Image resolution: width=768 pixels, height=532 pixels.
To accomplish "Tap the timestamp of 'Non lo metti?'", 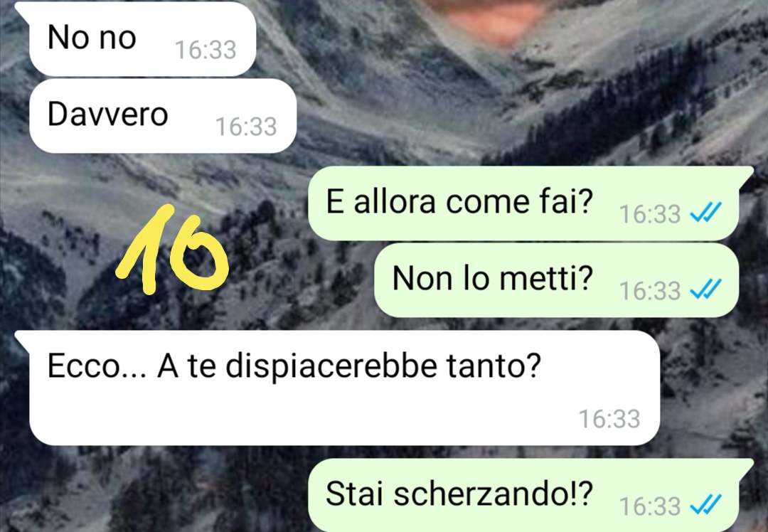I will point(650,291).
